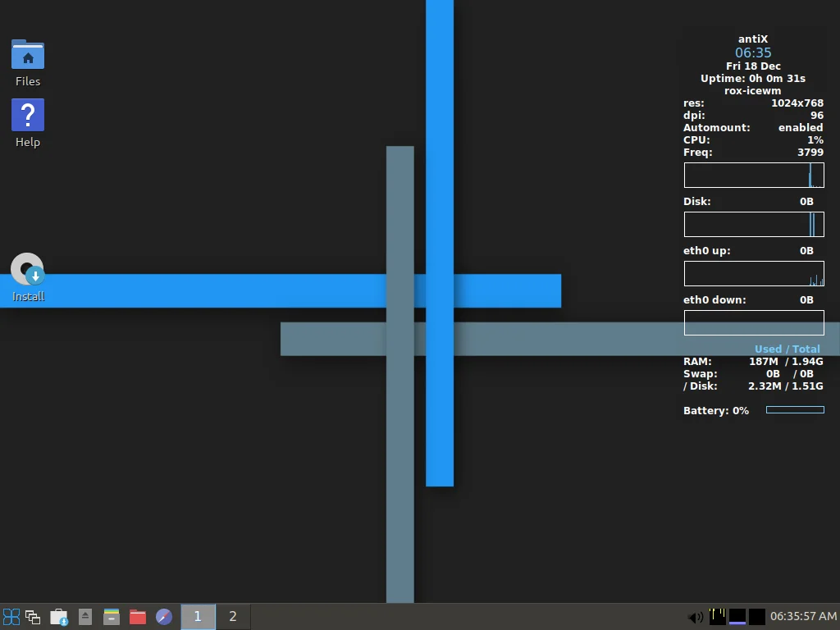Click the CPU usage graph in Conky
The image size is (840, 630).
754,176
